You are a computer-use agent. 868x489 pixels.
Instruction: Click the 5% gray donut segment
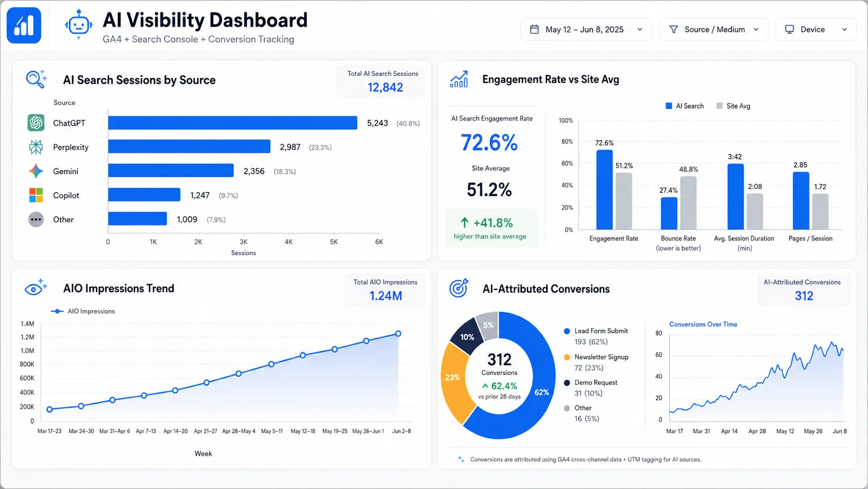488,326
